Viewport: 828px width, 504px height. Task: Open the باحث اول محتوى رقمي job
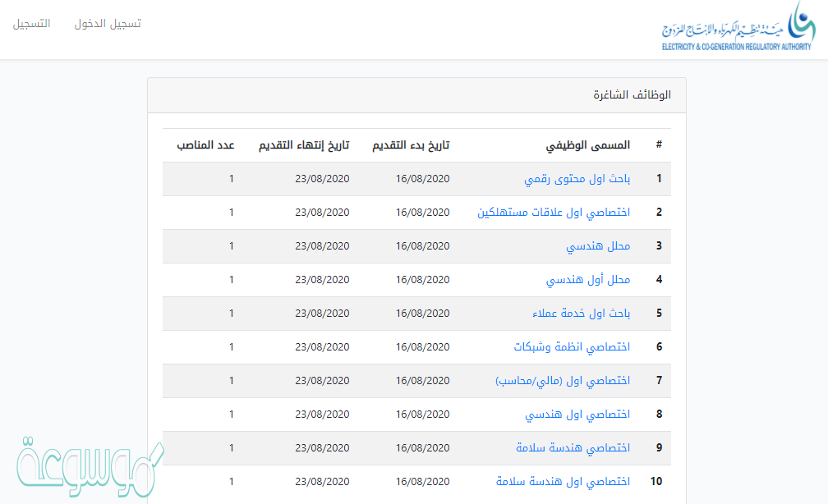click(577, 178)
